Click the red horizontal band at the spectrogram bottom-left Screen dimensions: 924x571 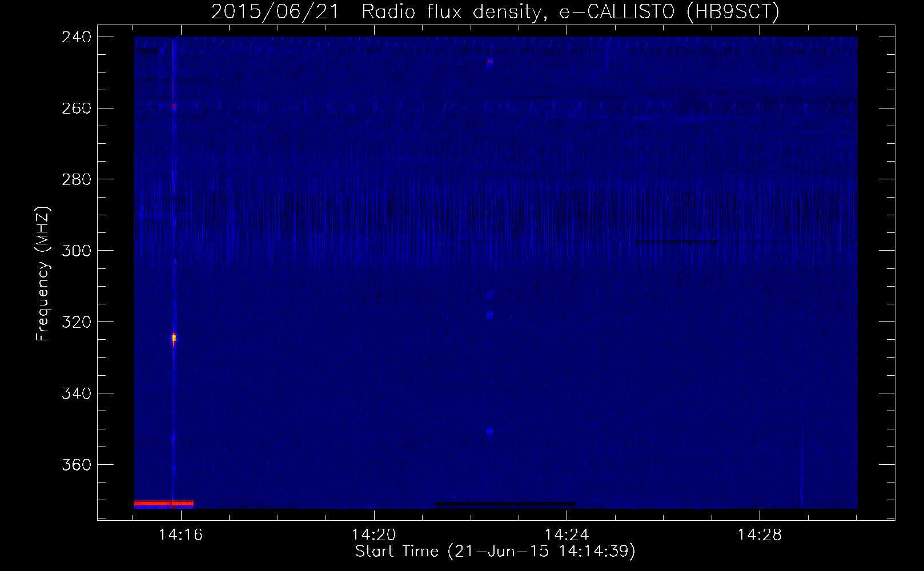164,504
